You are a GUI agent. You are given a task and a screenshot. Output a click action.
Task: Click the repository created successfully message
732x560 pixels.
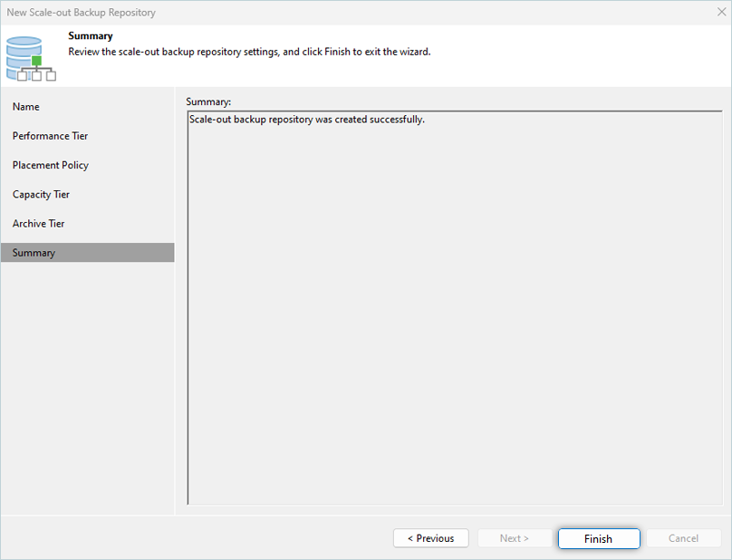(x=306, y=120)
